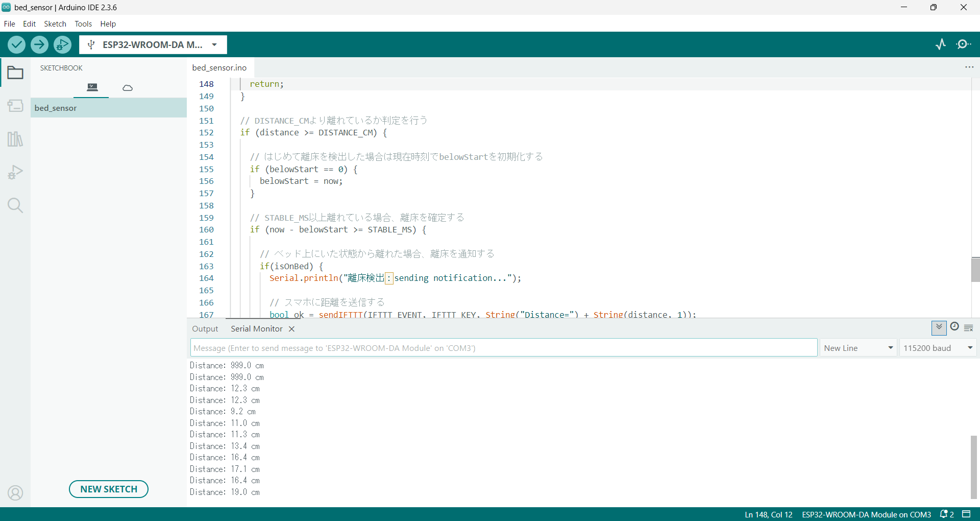Show local sketchbook via the computer icon
980x521 pixels.
tap(92, 87)
